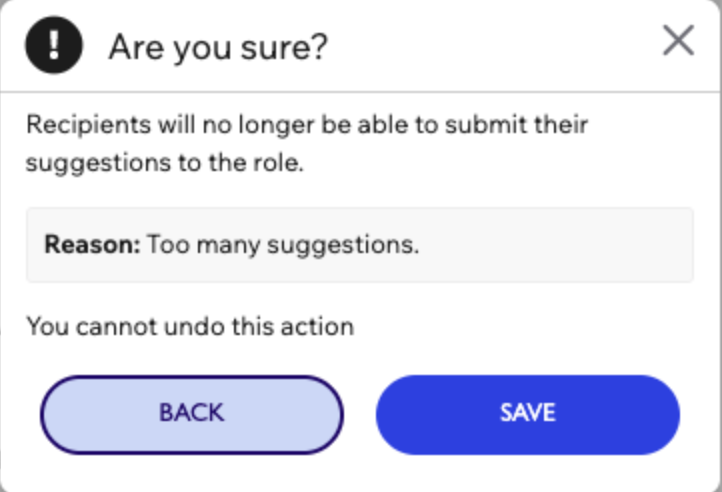722x492 pixels.
Task: Save the change with the blue button
Action: click(x=528, y=415)
